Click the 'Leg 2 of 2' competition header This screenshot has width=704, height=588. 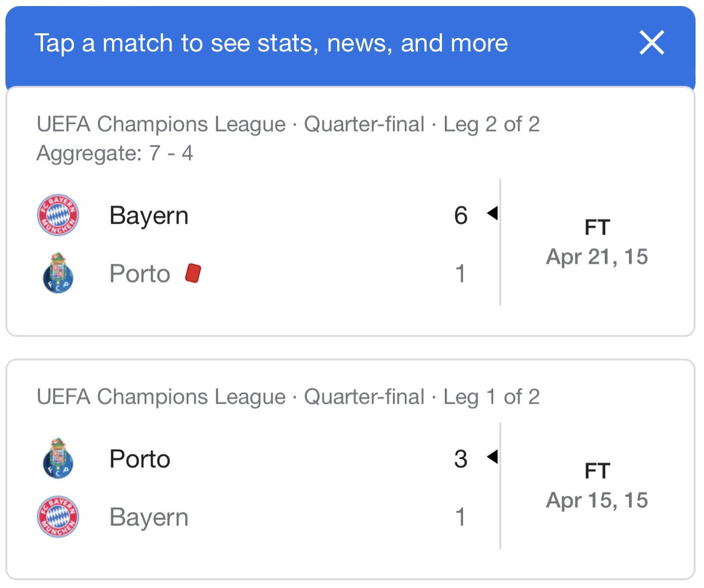pos(288,125)
